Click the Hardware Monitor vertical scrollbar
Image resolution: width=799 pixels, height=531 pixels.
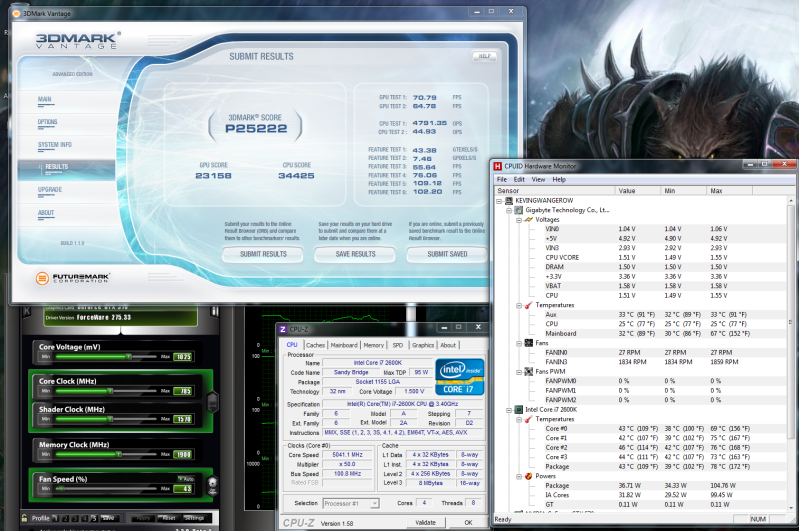pos(790,354)
